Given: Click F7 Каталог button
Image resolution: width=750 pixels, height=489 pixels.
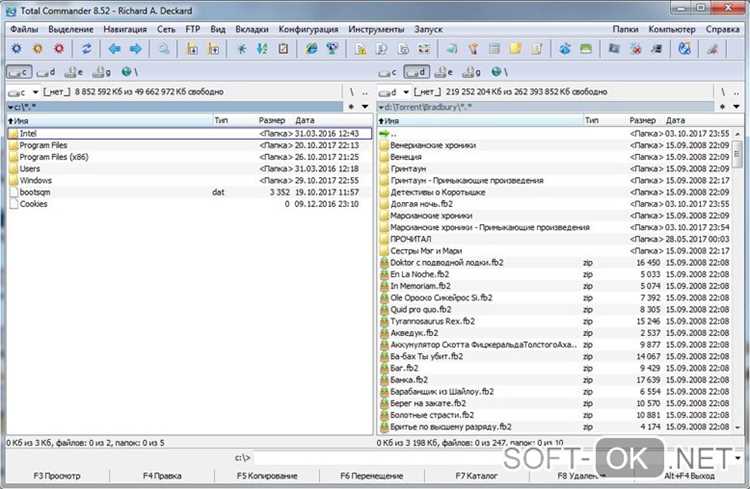Looking at the screenshot, I should coord(476,476).
